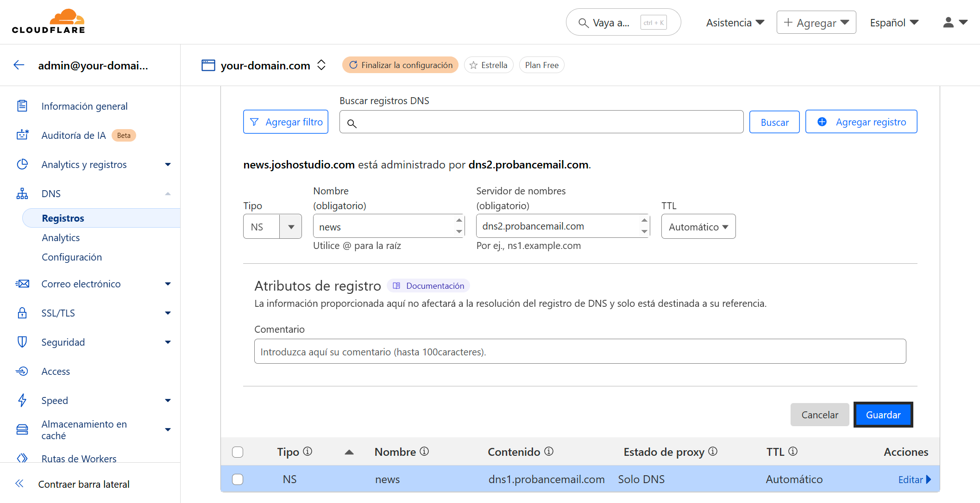This screenshot has width=980, height=503.
Task: Click the info icon next to Tipo column
Action: point(308,451)
